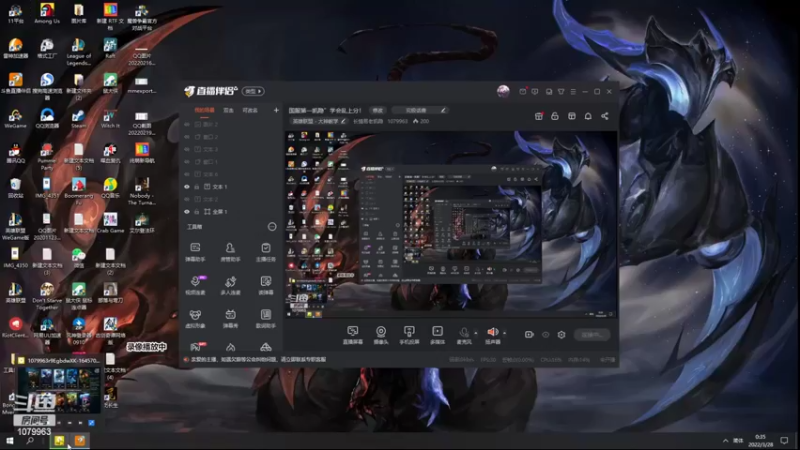Add a 多媒体 media source
The height and width of the screenshot is (450, 800).
point(437,335)
